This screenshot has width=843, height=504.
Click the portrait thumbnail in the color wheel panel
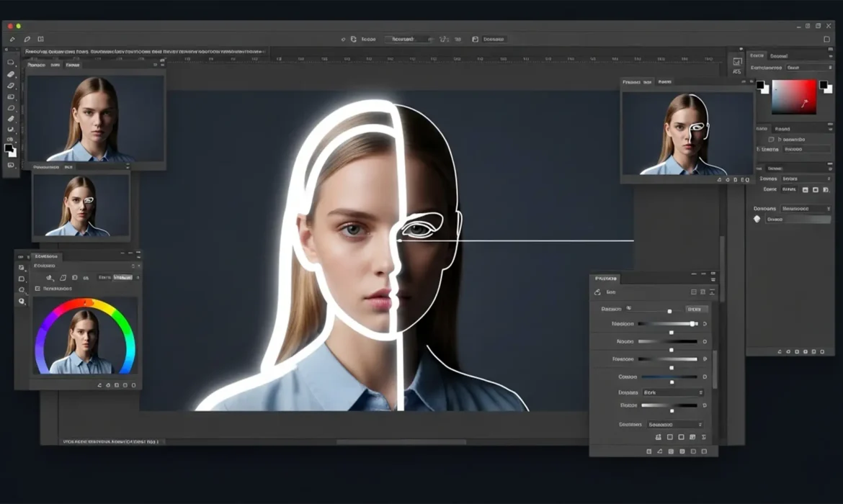pyautogui.click(x=88, y=338)
